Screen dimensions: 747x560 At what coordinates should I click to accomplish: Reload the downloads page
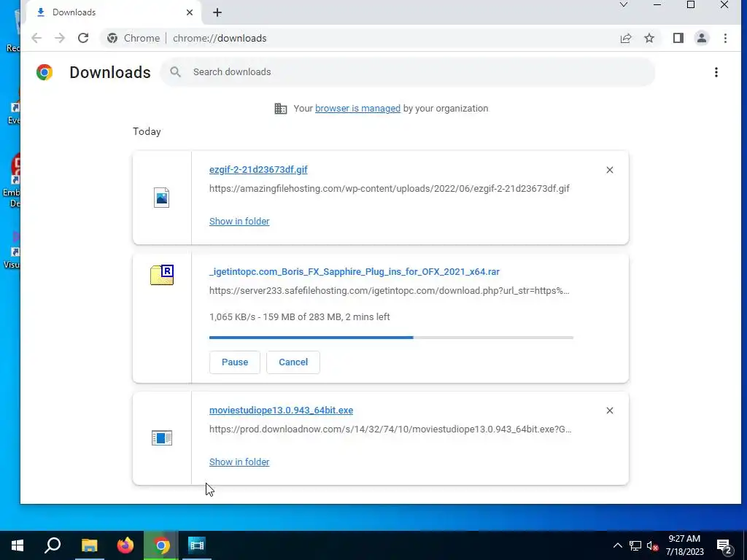pyautogui.click(x=83, y=38)
